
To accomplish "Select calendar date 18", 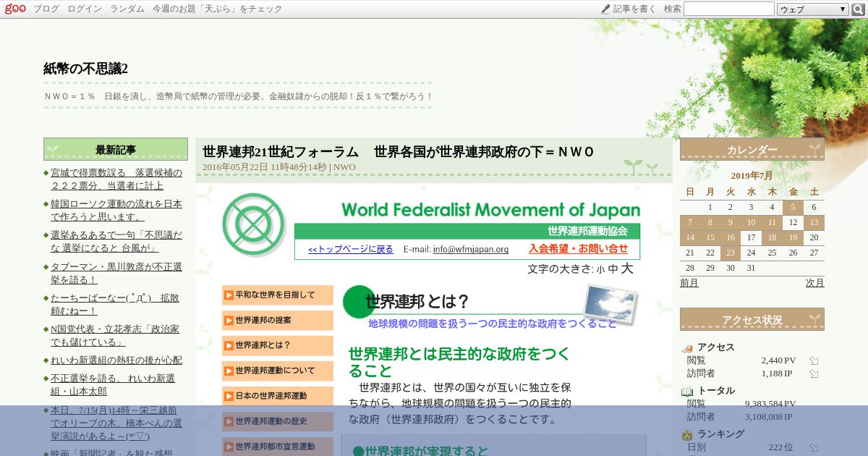I will click(772, 237).
